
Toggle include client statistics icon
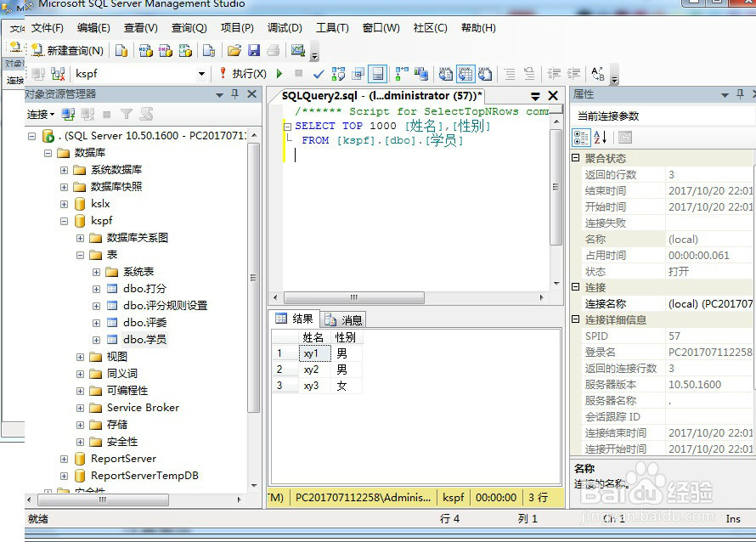(x=421, y=74)
